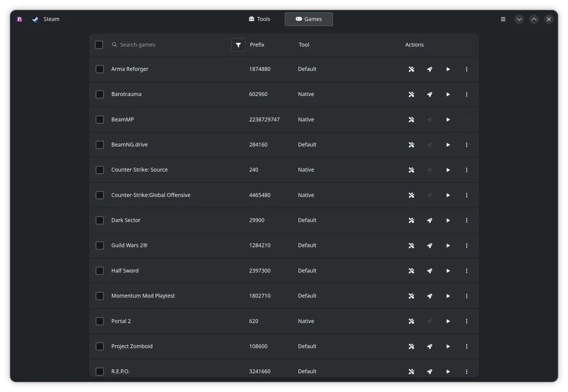Toggle the select-all checkbox in header
This screenshot has height=392, width=568.
tap(99, 45)
